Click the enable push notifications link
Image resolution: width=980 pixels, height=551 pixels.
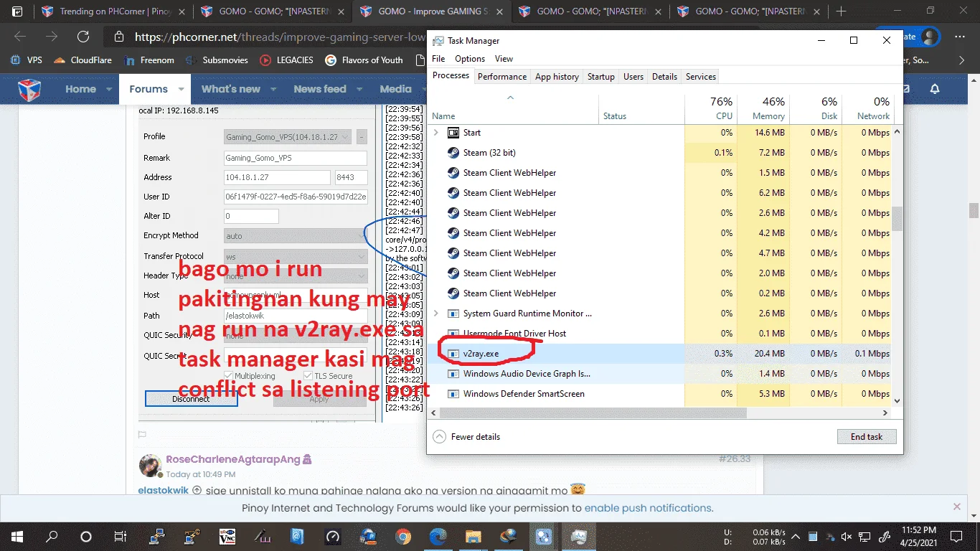[648, 508]
